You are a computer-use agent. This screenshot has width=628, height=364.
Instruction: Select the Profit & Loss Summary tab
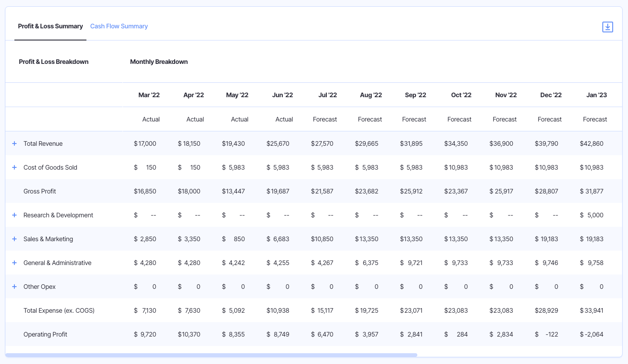pos(50,26)
